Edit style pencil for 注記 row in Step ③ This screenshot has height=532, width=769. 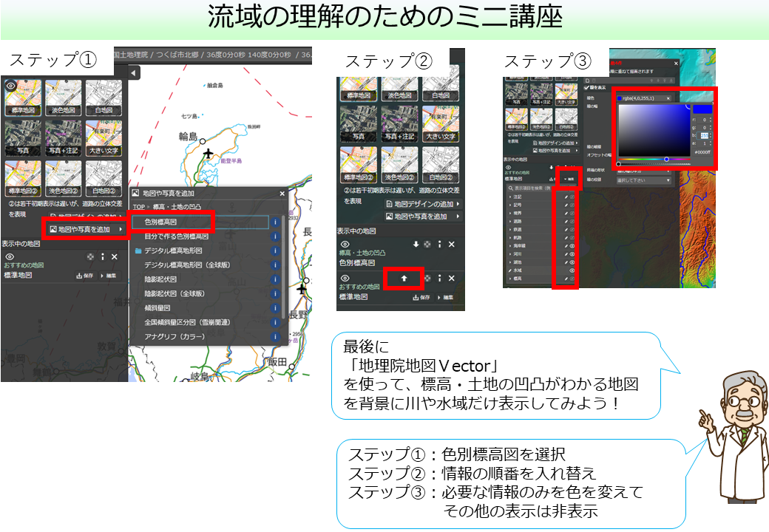[x=566, y=197]
